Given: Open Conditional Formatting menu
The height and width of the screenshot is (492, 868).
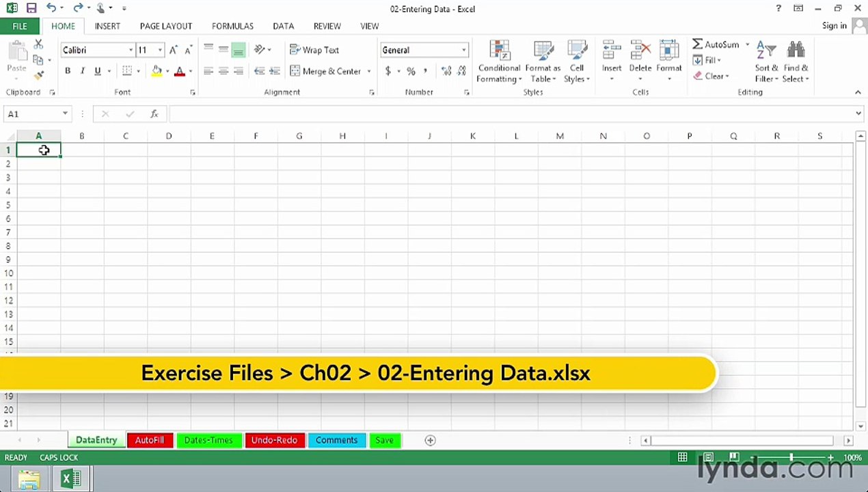Looking at the screenshot, I should coord(500,62).
